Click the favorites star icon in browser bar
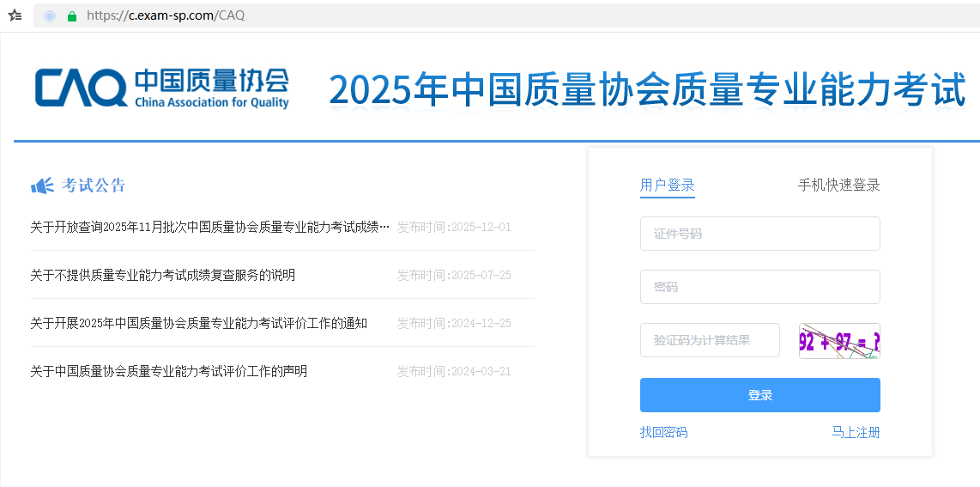 click(15, 15)
